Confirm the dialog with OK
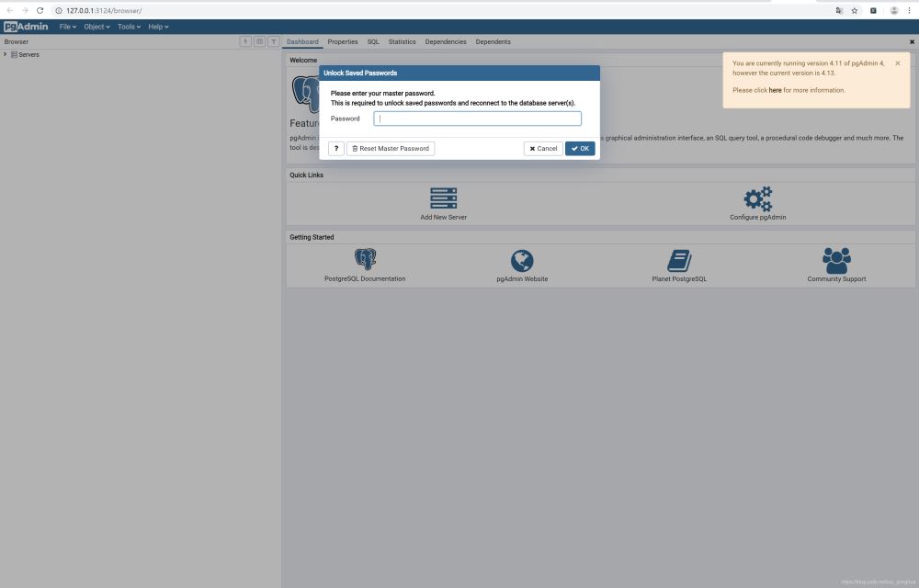Image resolution: width=919 pixels, height=588 pixels. coord(580,148)
